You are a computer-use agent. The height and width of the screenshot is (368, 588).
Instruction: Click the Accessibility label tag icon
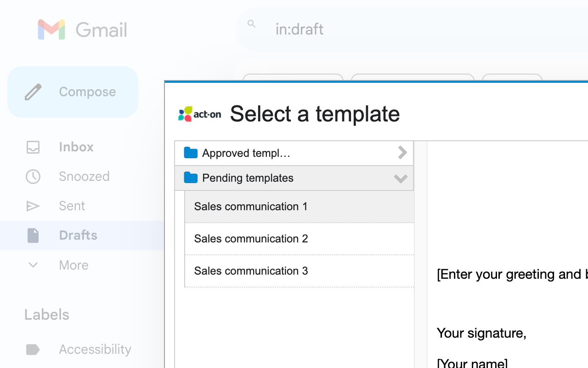pos(33,350)
